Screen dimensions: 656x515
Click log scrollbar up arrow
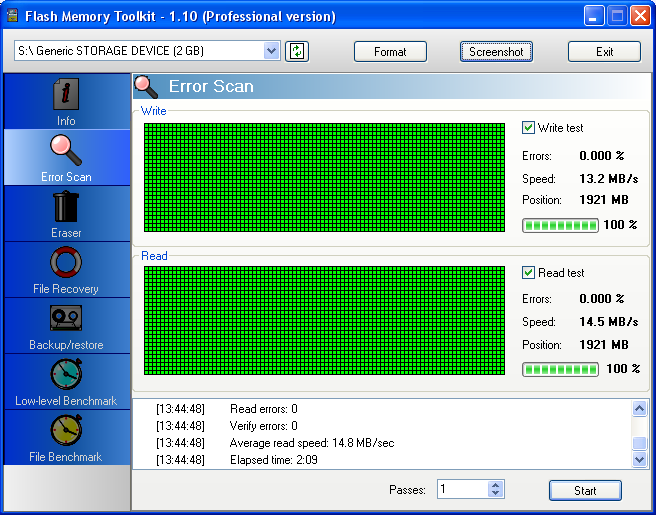639,408
